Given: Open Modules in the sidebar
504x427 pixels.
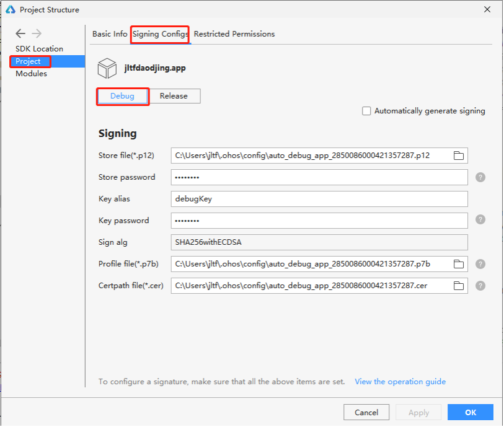Looking at the screenshot, I should click(x=31, y=74).
